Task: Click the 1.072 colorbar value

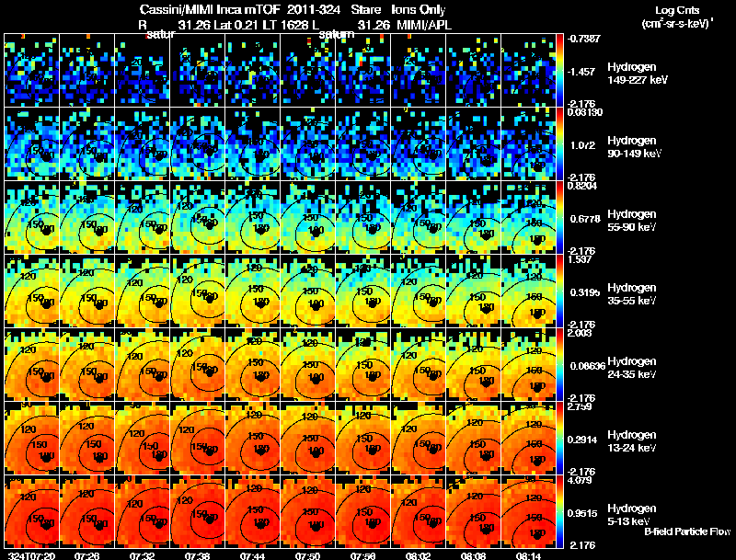Action: click(x=582, y=145)
